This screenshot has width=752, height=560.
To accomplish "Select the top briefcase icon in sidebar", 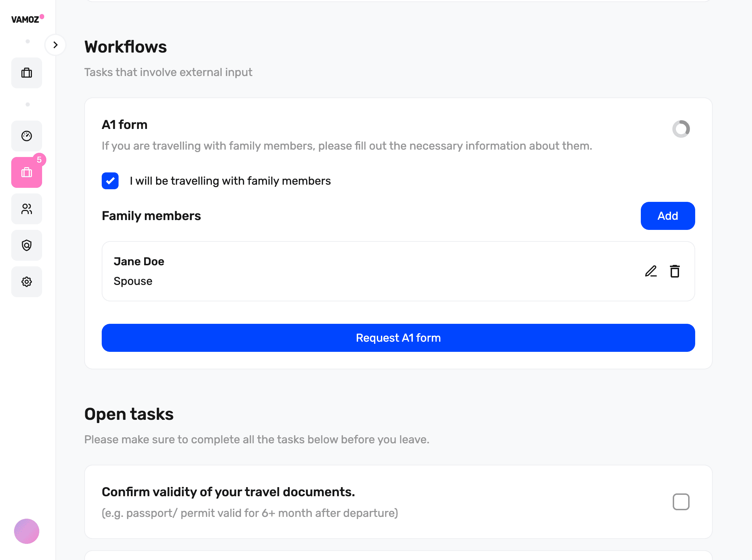I will click(x=27, y=73).
